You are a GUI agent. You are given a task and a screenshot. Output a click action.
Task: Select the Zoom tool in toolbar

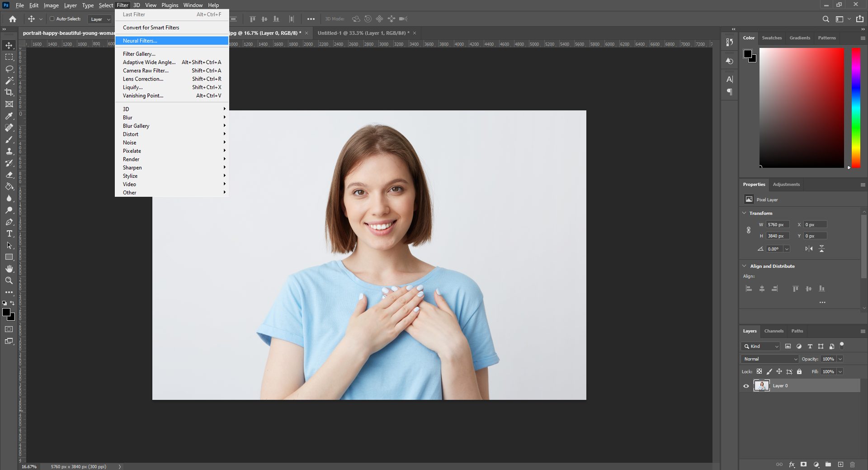point(9,280)
